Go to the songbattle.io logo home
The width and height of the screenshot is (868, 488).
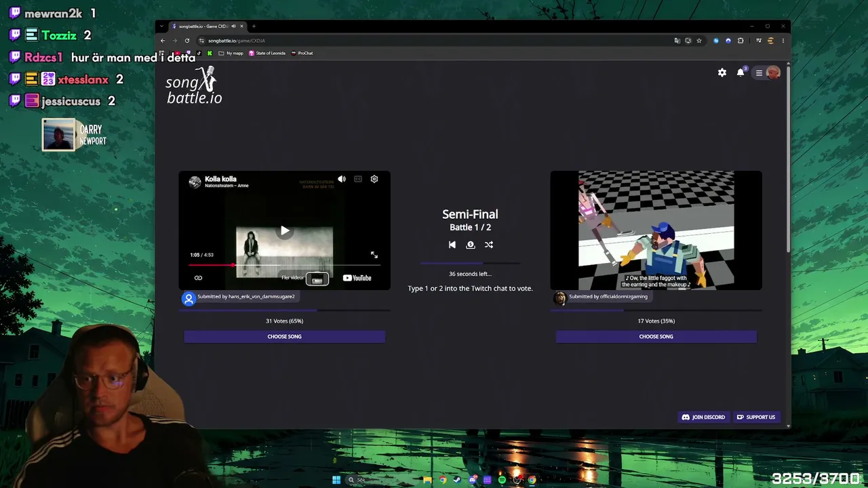point(194,85)
